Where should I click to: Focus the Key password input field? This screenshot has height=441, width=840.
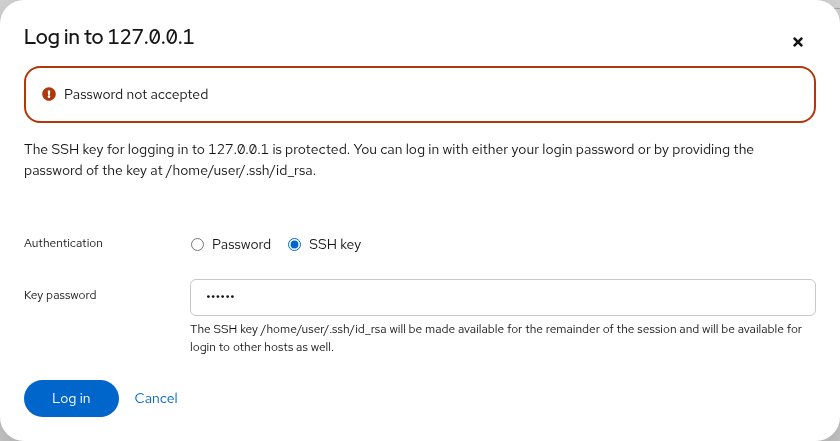(x=502, y=297)
